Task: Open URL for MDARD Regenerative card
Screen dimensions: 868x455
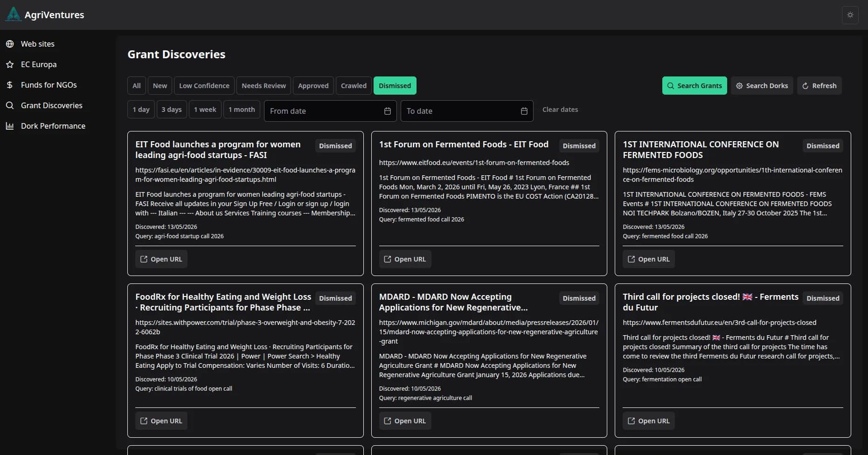Action: pyautogui.click(x=405, y=421)
